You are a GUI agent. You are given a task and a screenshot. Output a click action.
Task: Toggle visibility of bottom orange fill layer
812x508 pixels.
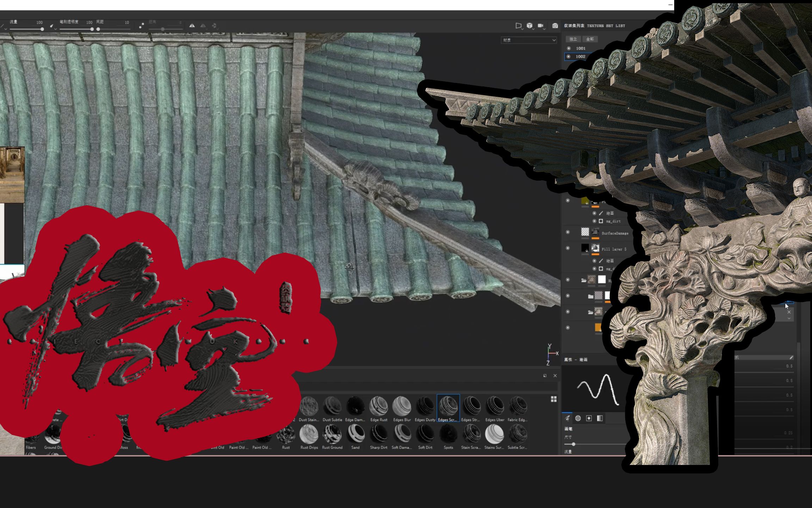pos(568,328)
